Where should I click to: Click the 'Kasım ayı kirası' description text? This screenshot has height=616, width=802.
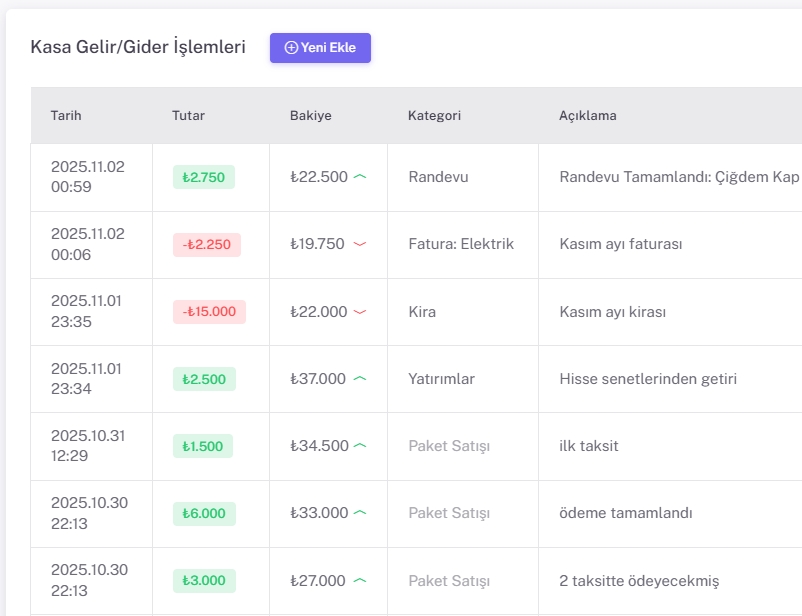(613, 311)
